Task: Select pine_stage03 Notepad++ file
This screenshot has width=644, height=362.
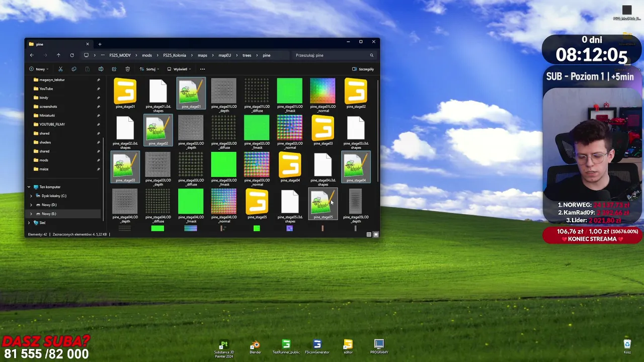Action: (x=125, y=167)
